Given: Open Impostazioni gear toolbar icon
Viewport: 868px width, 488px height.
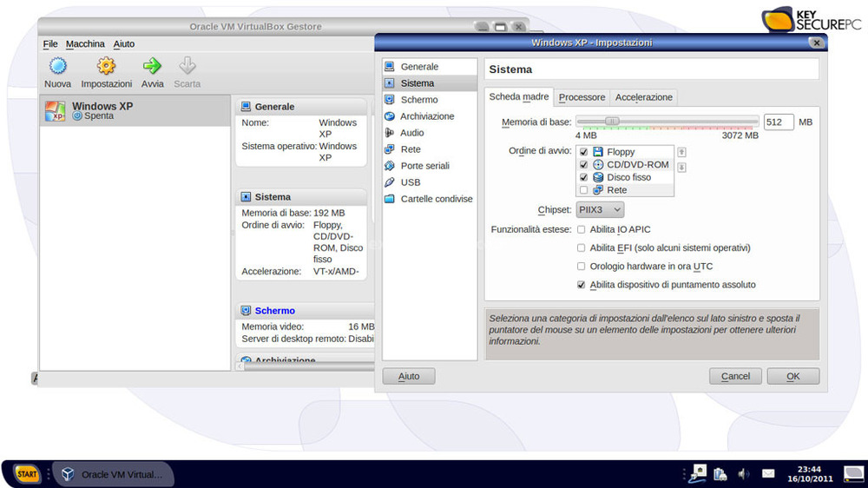Looking at the screenshot, I should click(106, 67).
